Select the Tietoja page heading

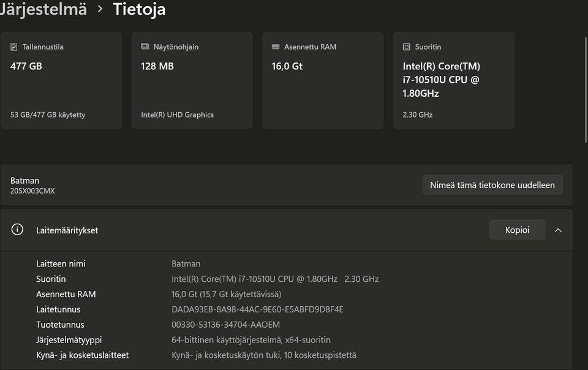tap(139, 9)
